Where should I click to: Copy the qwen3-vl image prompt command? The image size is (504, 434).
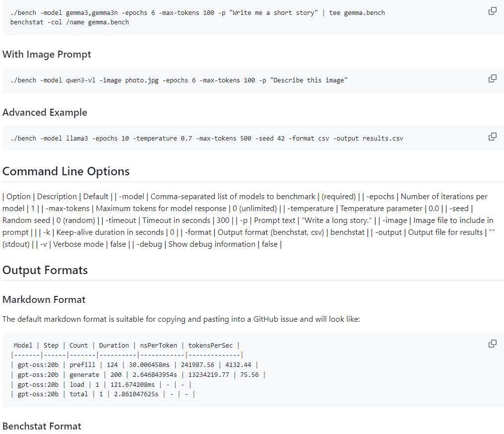(492, 78)
